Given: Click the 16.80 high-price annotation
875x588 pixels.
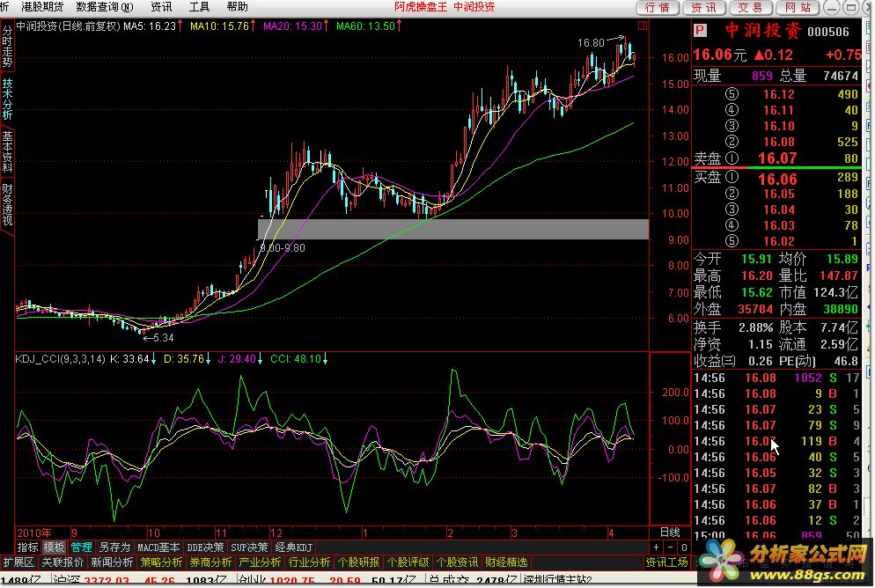Looking at the screenshot, I should tap(591, 43).
